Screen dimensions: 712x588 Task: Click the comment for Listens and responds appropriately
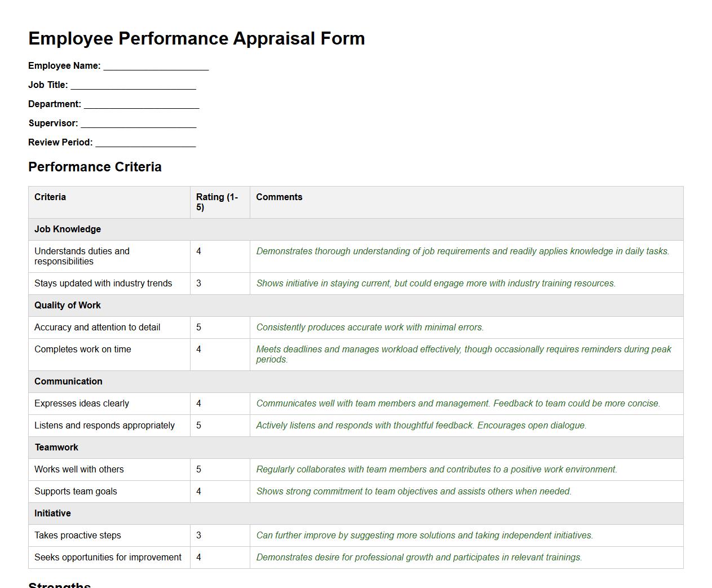click(421, 425)
